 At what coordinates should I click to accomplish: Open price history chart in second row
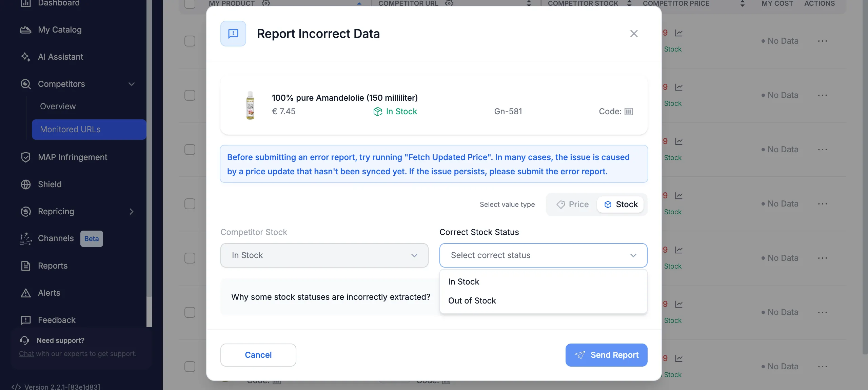[x=679, y=87]
